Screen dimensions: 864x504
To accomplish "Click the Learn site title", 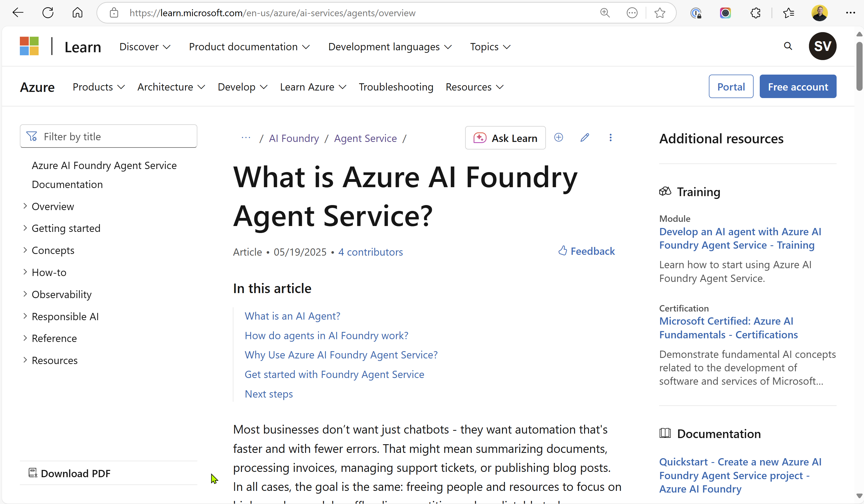I will [83, 47].
